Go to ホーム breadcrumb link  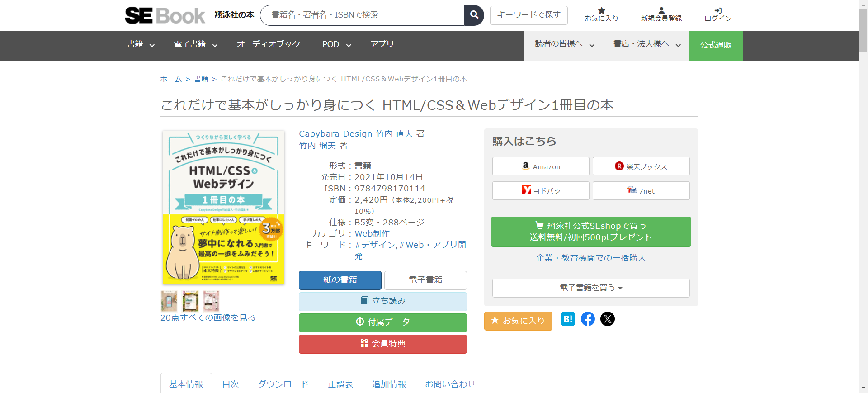(x=171, y=79)
